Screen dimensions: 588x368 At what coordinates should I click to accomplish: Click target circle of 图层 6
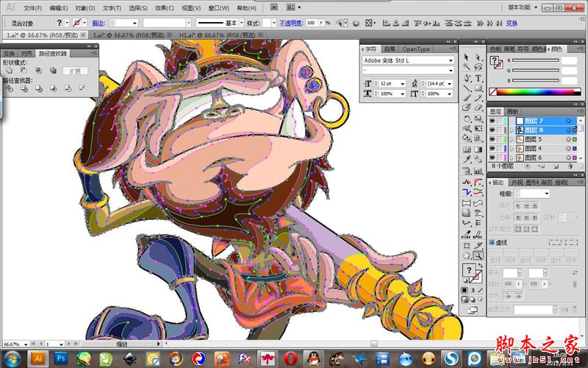coord(569,158)
